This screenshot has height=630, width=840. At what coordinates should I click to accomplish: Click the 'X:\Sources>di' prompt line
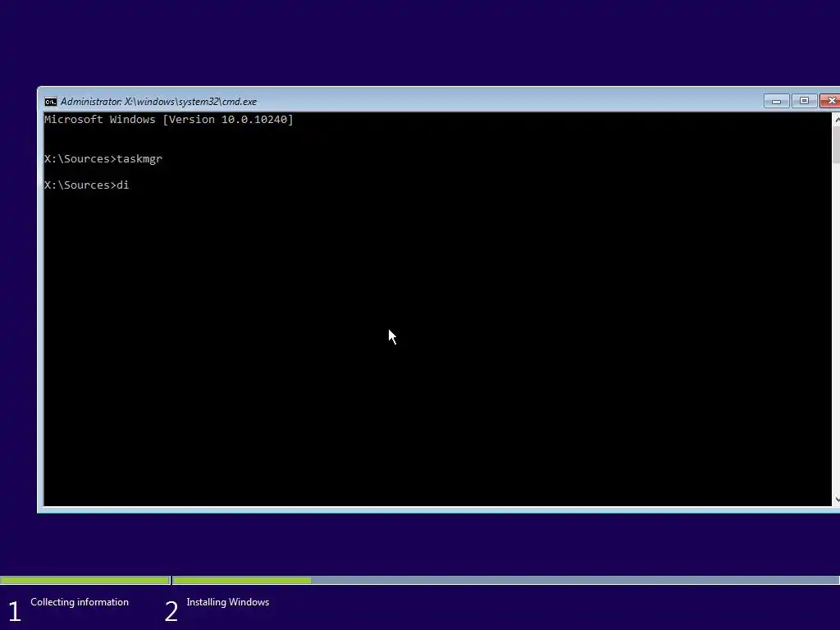click(x=86, y=185)
